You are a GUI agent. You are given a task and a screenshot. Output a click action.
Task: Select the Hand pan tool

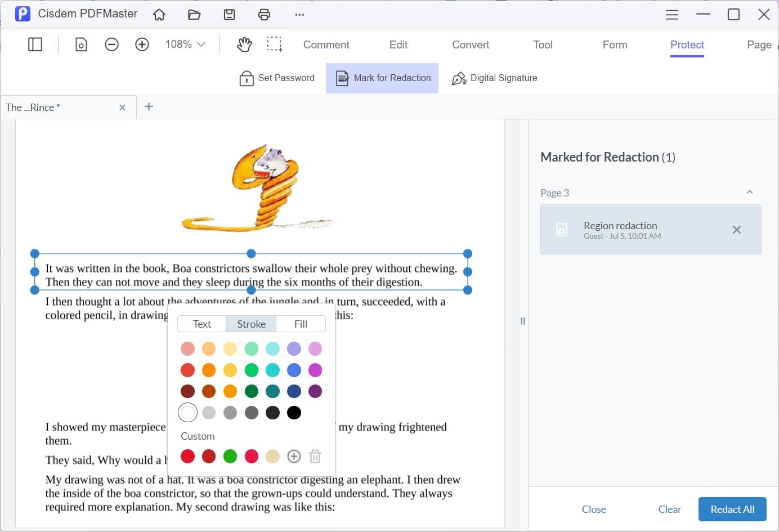(x=244, y=44)
